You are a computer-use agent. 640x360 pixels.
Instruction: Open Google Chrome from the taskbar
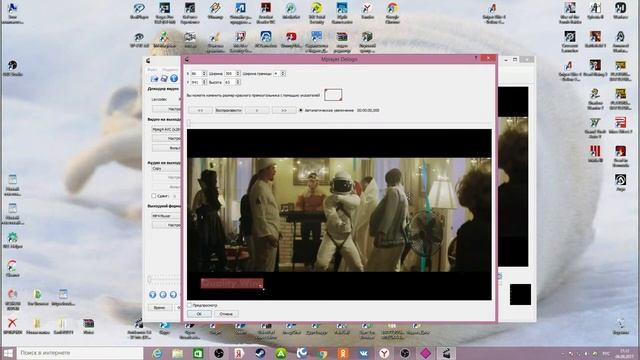[x=322, y=353]
